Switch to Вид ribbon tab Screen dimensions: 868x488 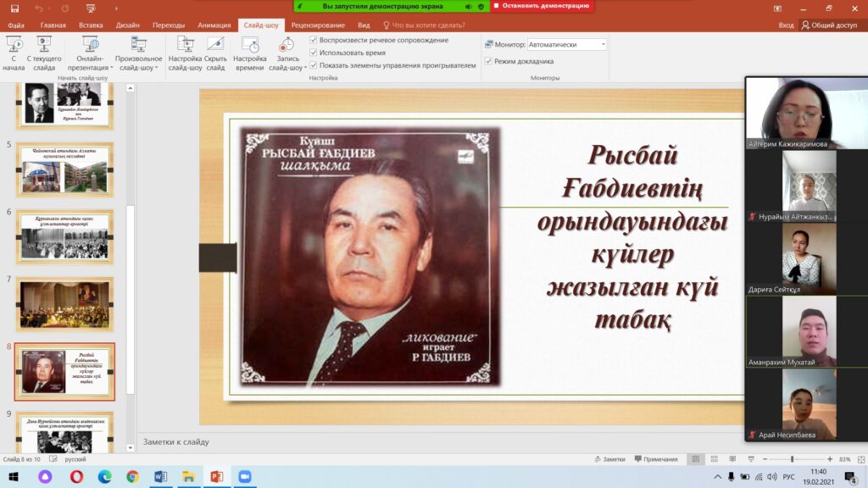pos(364,25)
